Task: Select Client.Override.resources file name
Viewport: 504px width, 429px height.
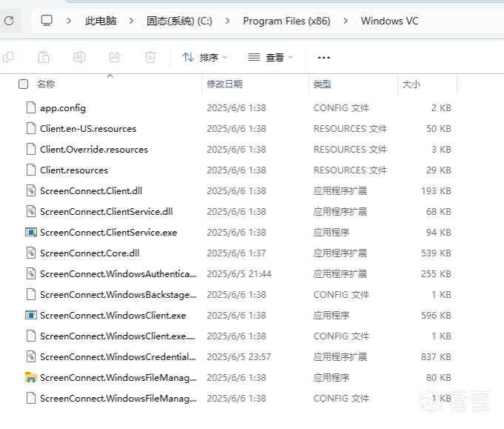Action: (x=94, y=150)
